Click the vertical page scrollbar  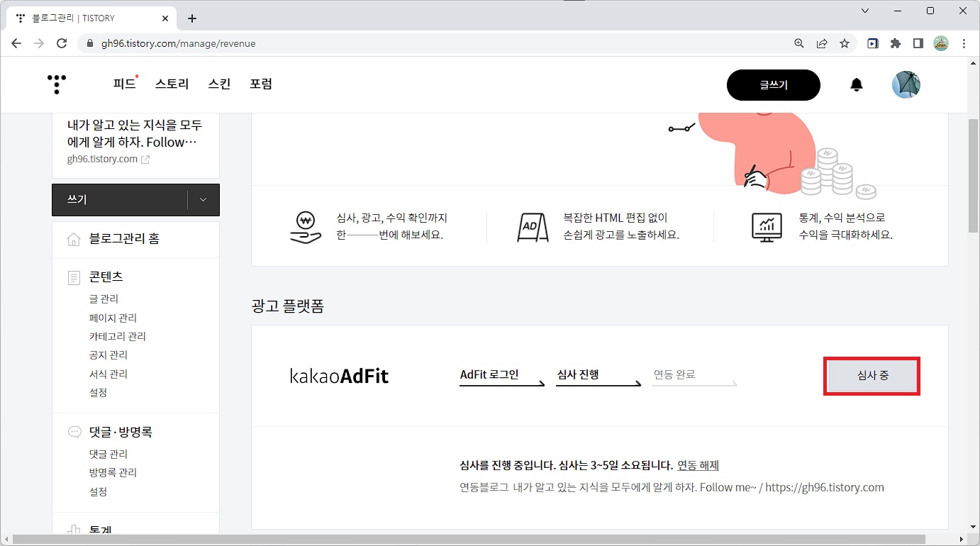coord(974,176)
